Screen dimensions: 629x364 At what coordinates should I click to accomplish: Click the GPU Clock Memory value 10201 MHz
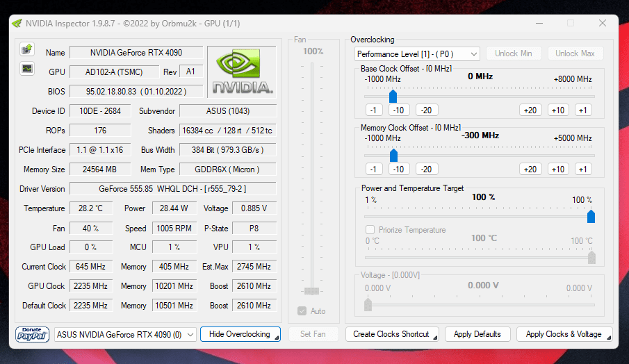click(174, 286)
